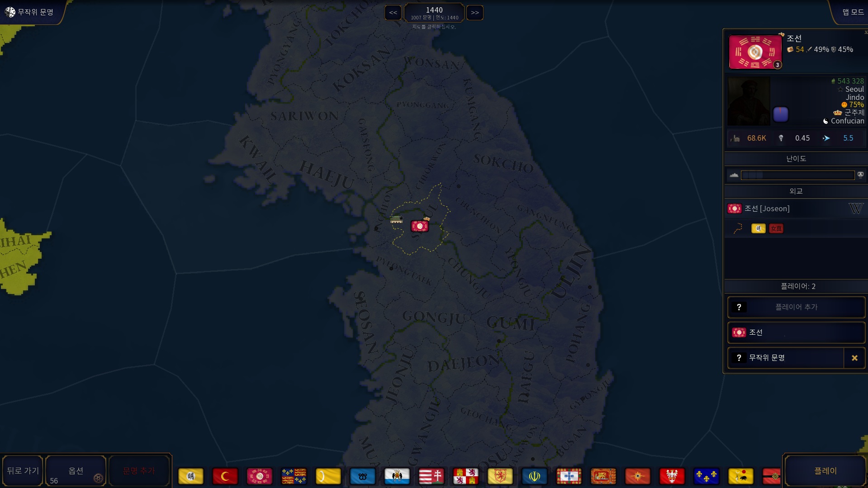This screenshot has width=868, height=488.
Task: Pick the Hungary striped flag with cross
Action: tap(431, 476)
